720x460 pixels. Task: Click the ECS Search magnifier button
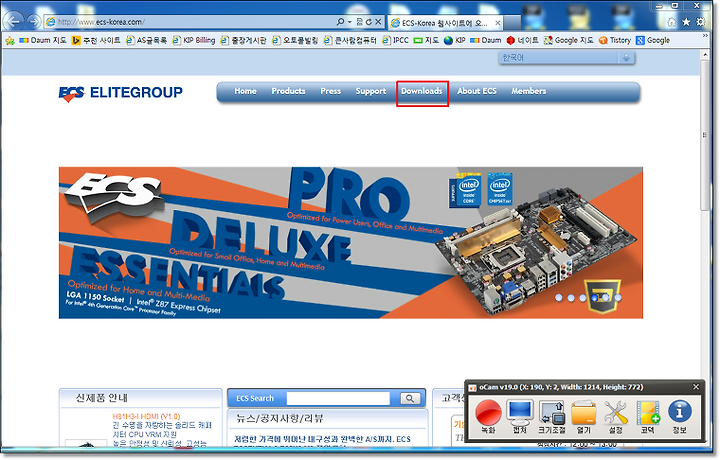[x=410, y=398]
